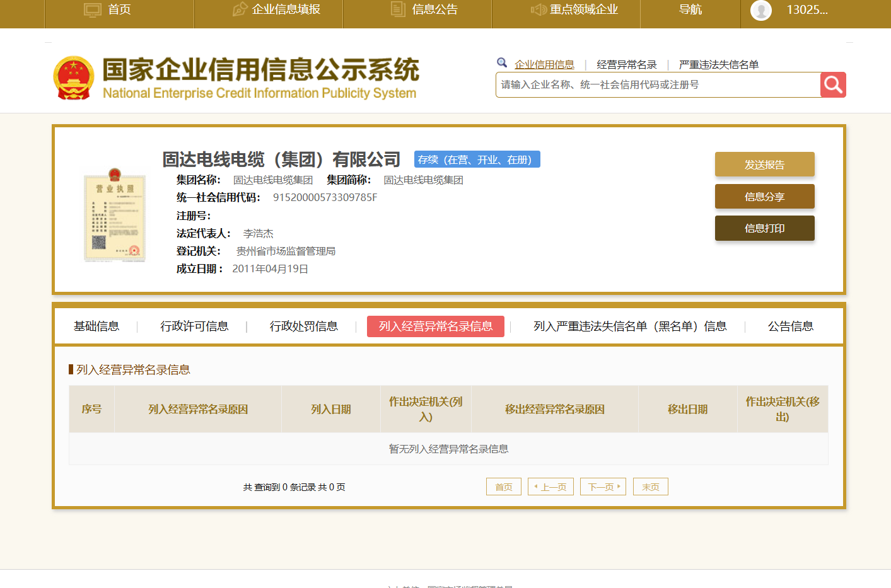This screenshot has width=891, height=588.
Task: Switch to the 基础信息 tab
Action: pos(96,326)
